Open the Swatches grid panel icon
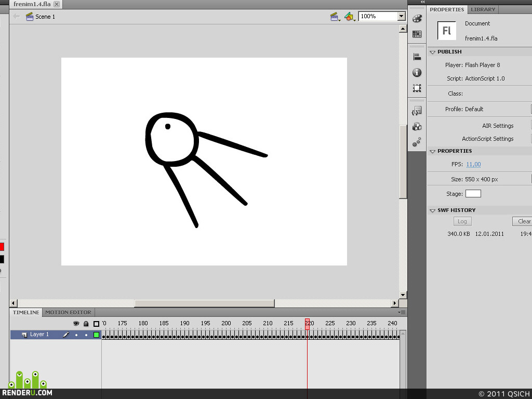532x399 pixels. [417, 34]
